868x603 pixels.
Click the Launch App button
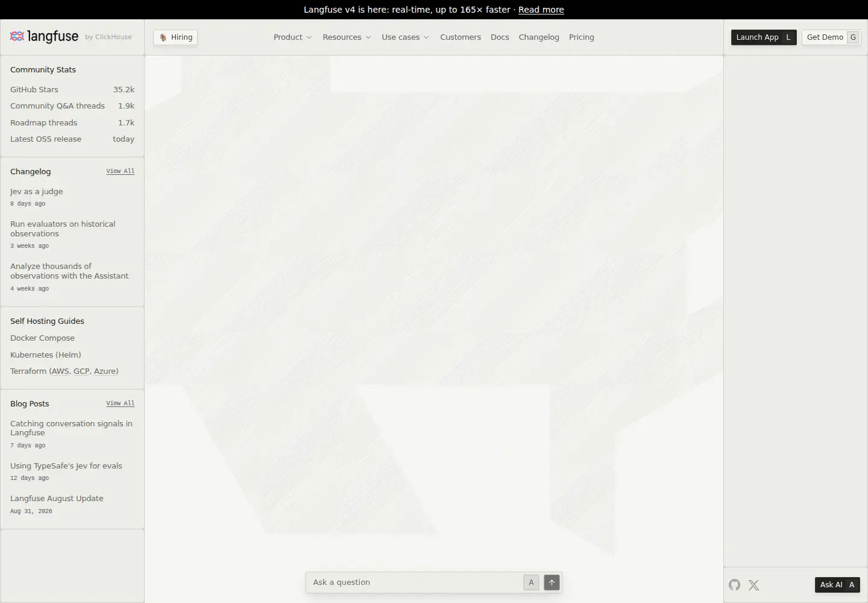click(x=764, y=37)
